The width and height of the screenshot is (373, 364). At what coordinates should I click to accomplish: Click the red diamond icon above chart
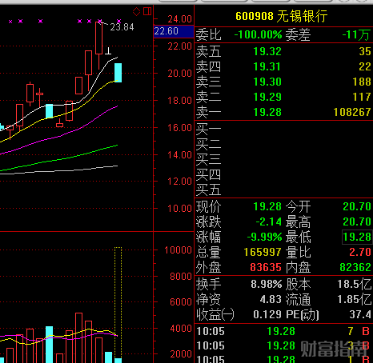(136, 12)
